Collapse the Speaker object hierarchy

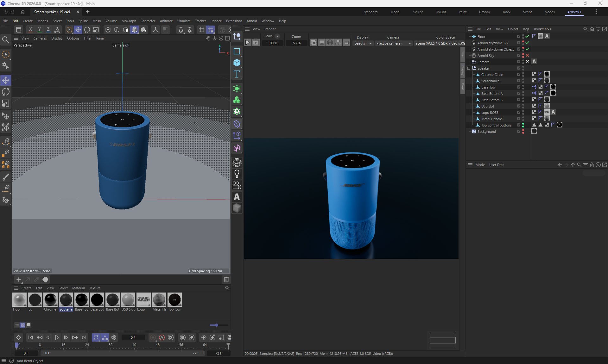pos(469,68)
